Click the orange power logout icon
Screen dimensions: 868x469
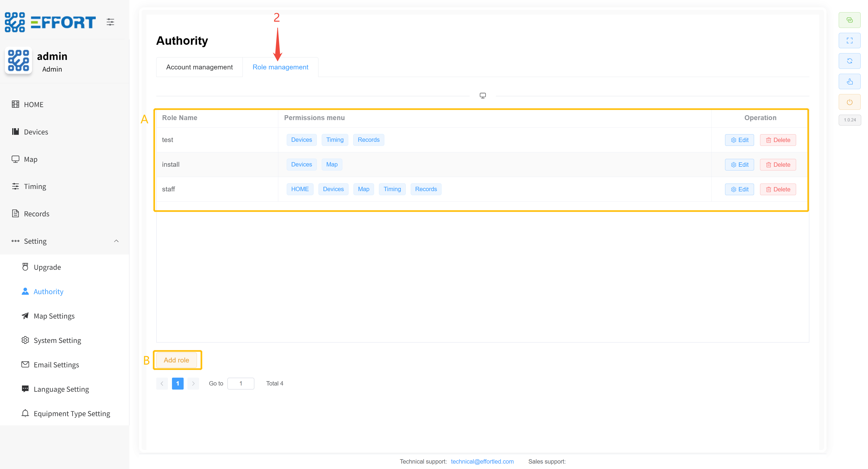coord(849,102)
